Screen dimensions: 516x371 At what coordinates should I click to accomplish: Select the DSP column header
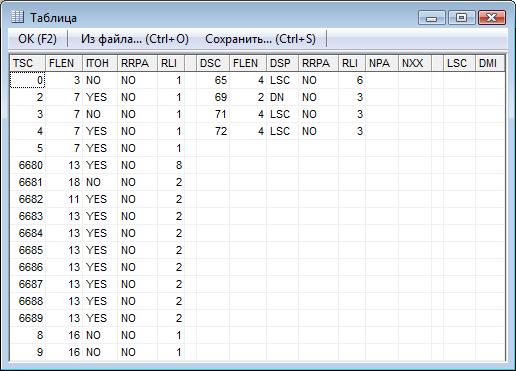[282, 63]
